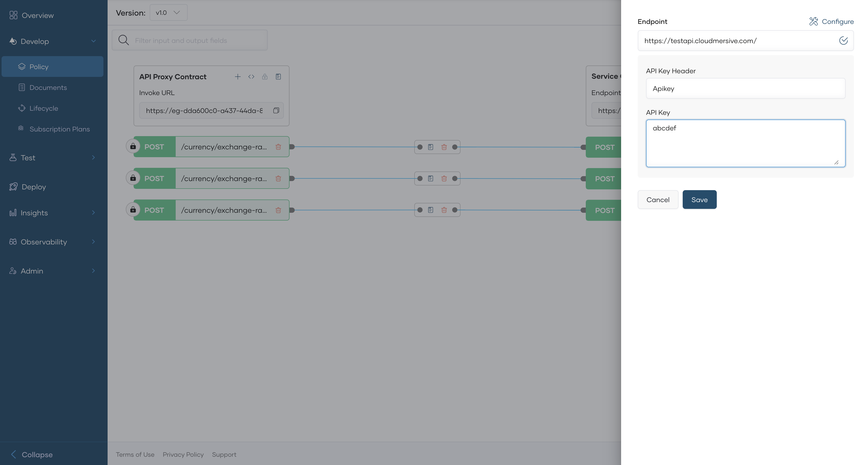Screen dimensions: 868x465
Task: Open the policy notes icon on middle connection
Action: [431, 178]
